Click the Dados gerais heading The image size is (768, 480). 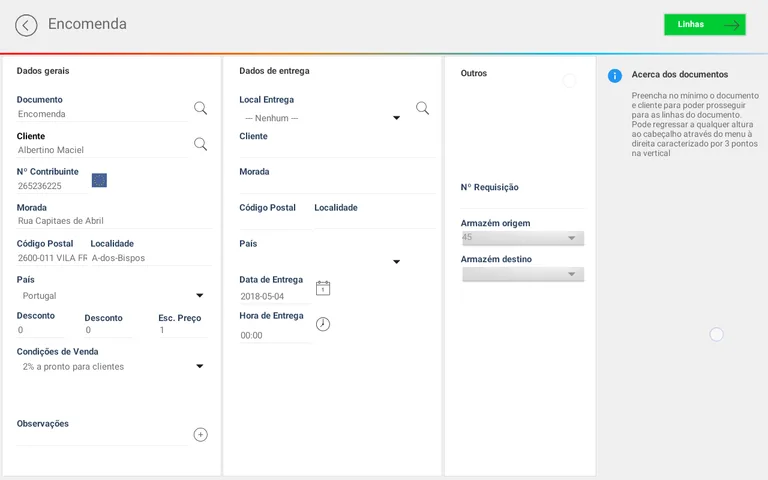pyautogui.click(x=43, y=71)
